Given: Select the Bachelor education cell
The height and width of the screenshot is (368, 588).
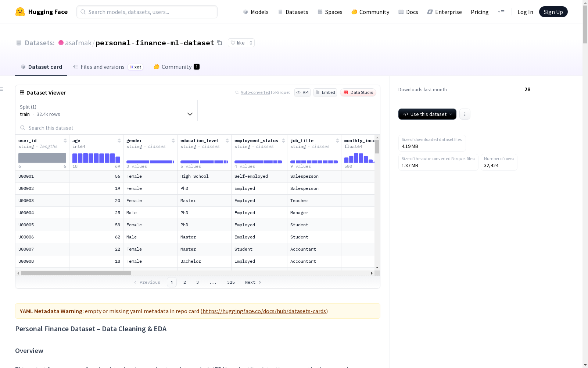Looking at the screenshot, I should click(204, 261).
